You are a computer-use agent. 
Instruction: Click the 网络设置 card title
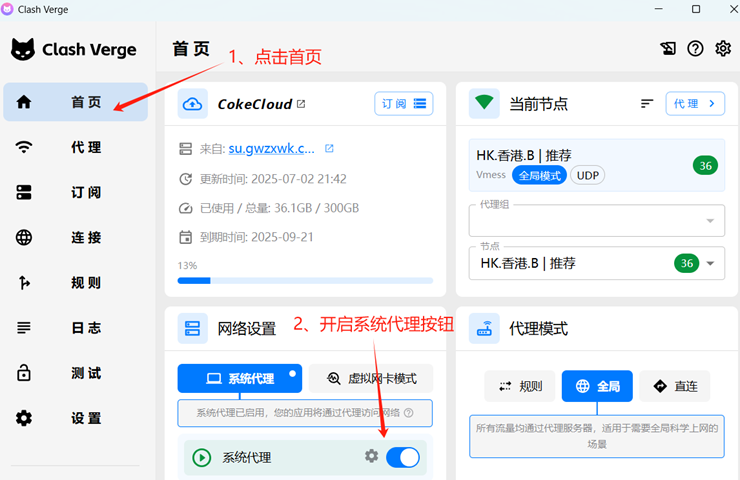247,329
